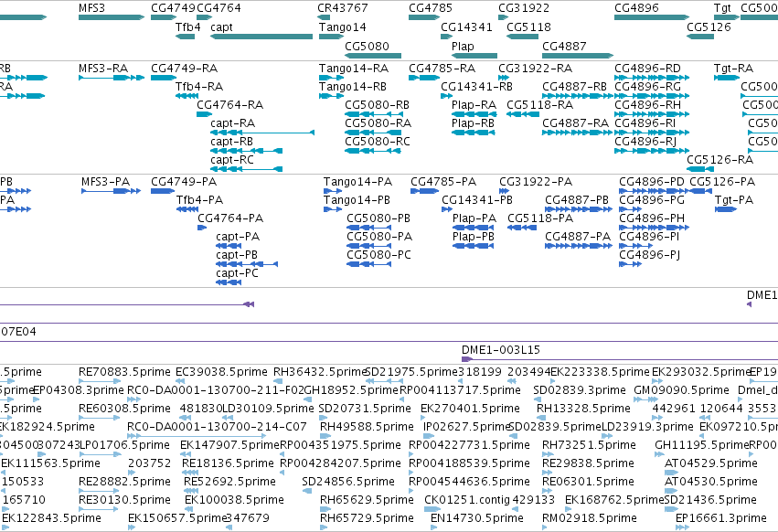The image size is (778, 532).
Task: Select the Tgt-RA transcript label
Action: 734,69
